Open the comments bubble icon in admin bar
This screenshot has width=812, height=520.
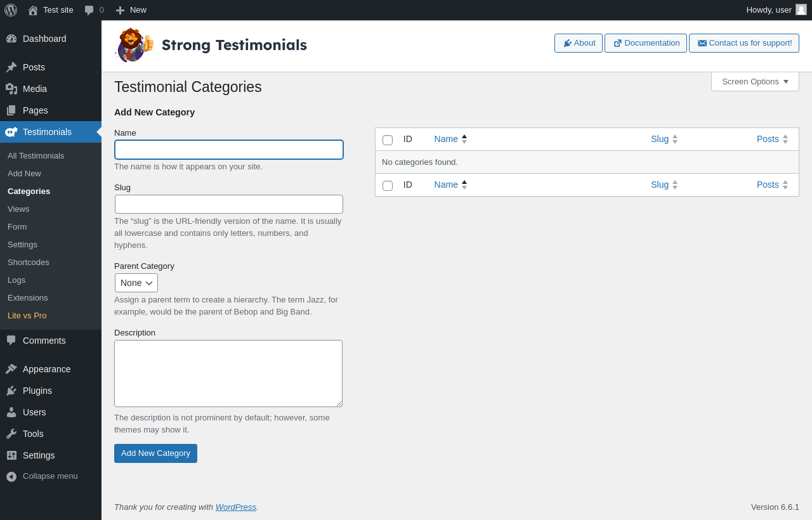89,10
